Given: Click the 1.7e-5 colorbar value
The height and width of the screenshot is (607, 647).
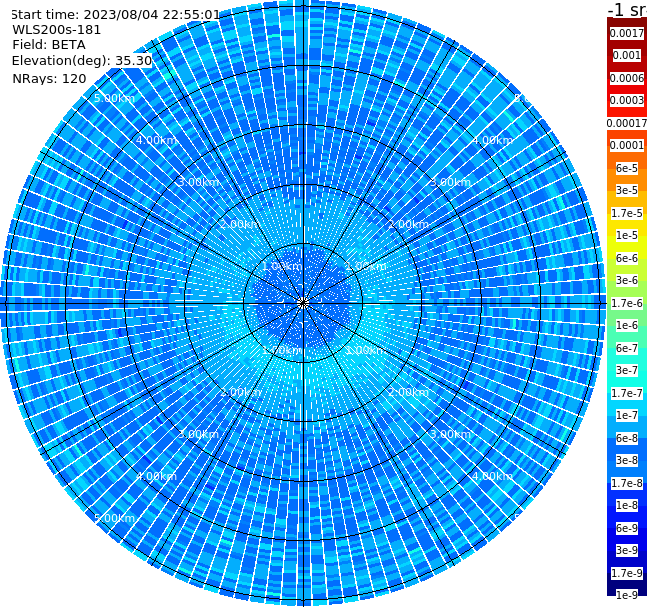Looking at the screenshot, I should click(627, 213).
